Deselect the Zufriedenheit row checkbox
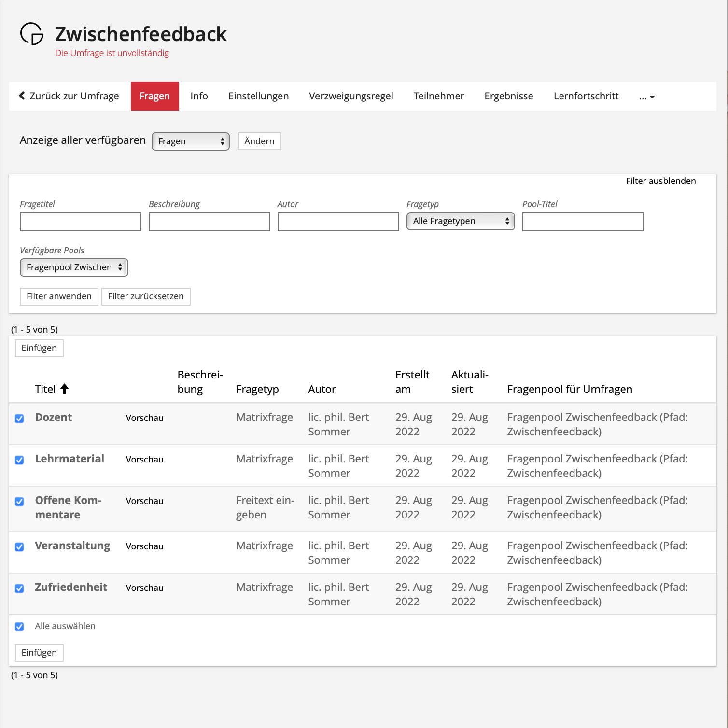Screen dimensions: 728x728 click(x=19, y=588)
